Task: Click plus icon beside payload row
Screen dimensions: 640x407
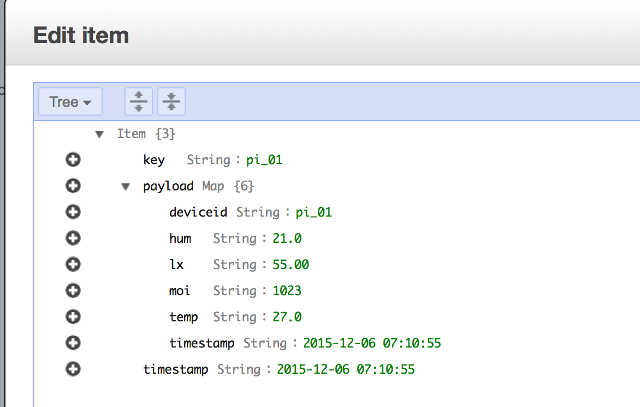Action: pyautogui.click(x=72, y=186)
